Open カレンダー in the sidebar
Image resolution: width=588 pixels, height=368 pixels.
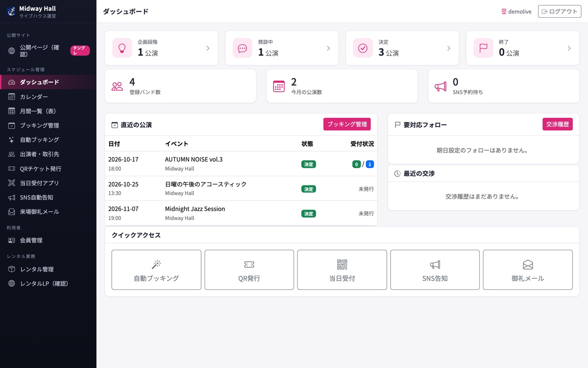coord(48,97)
